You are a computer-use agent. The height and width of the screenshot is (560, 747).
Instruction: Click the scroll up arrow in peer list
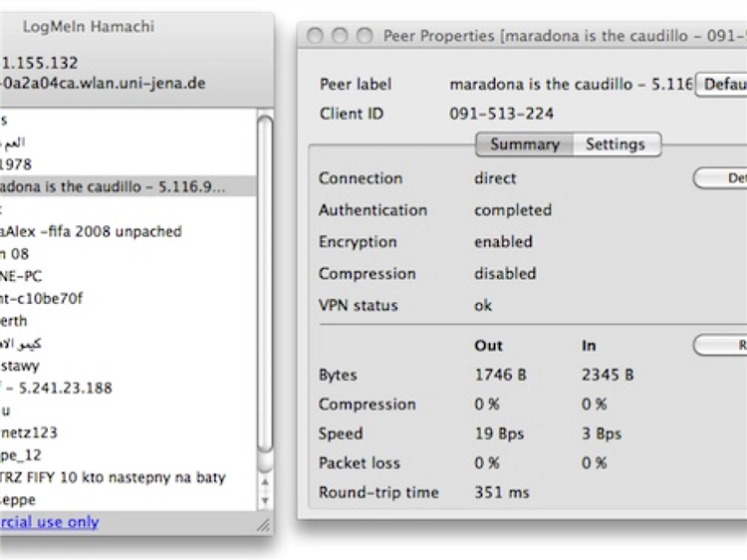tap(265, 482)
